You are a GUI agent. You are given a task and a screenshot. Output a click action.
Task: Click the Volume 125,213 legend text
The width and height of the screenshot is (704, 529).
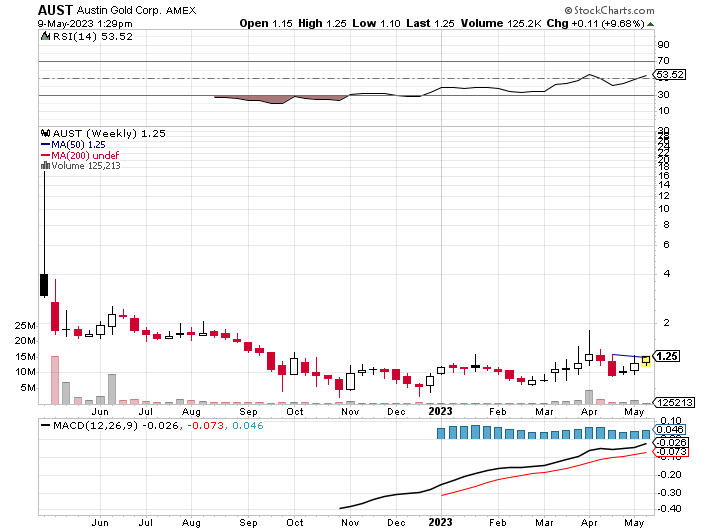coord(86,166)
